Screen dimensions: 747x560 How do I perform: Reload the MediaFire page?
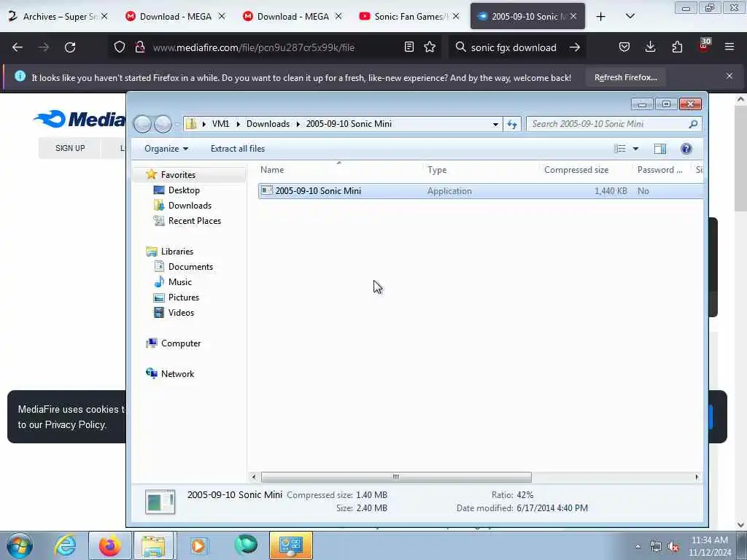coord(70,47)
